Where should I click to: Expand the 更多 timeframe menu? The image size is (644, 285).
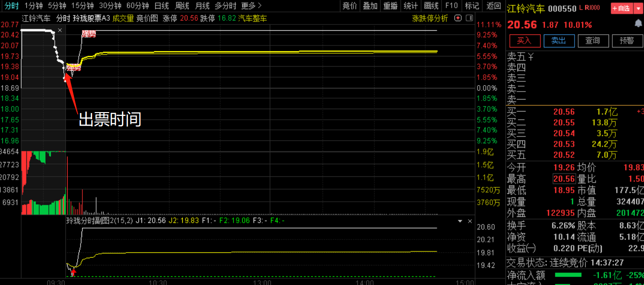coord(251,6)
